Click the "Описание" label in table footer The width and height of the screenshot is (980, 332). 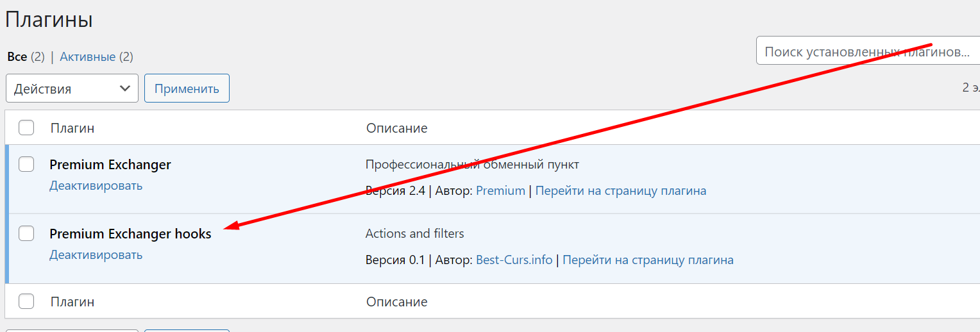(x=396, y=302)
